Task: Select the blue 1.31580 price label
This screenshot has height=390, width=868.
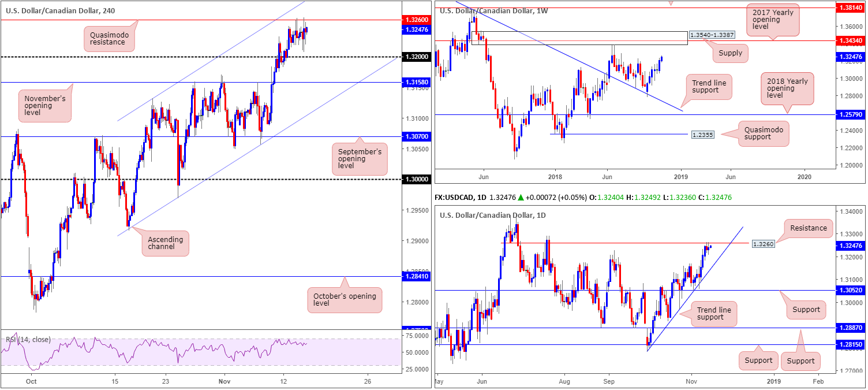Action: pyautogui.click(x=417, y=82)
